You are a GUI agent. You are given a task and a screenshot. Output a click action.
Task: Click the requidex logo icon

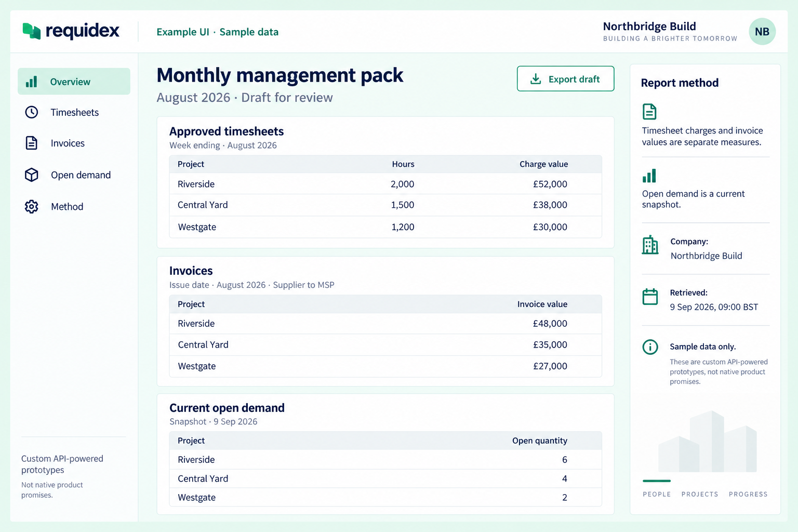31,31
